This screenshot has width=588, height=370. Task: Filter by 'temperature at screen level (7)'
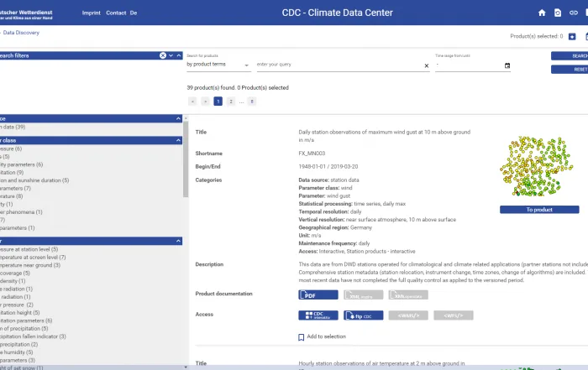[33, 258]
